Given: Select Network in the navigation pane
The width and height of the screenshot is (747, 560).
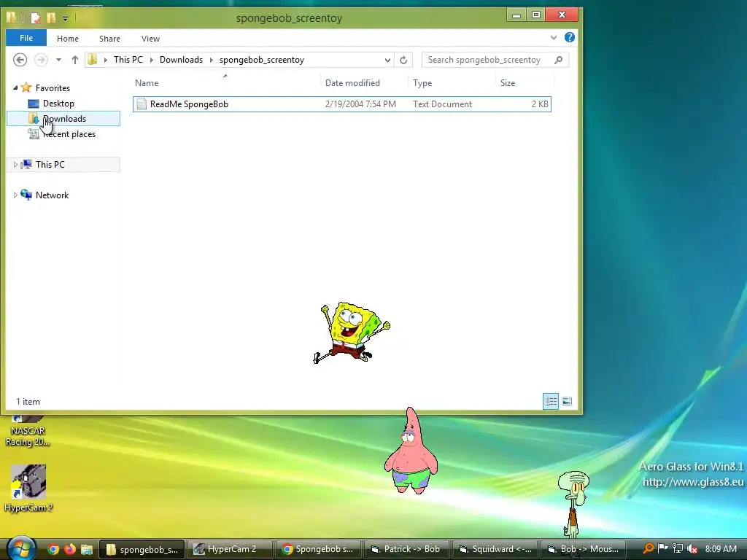Looking at the screenshot, I should tap(52, 195).
